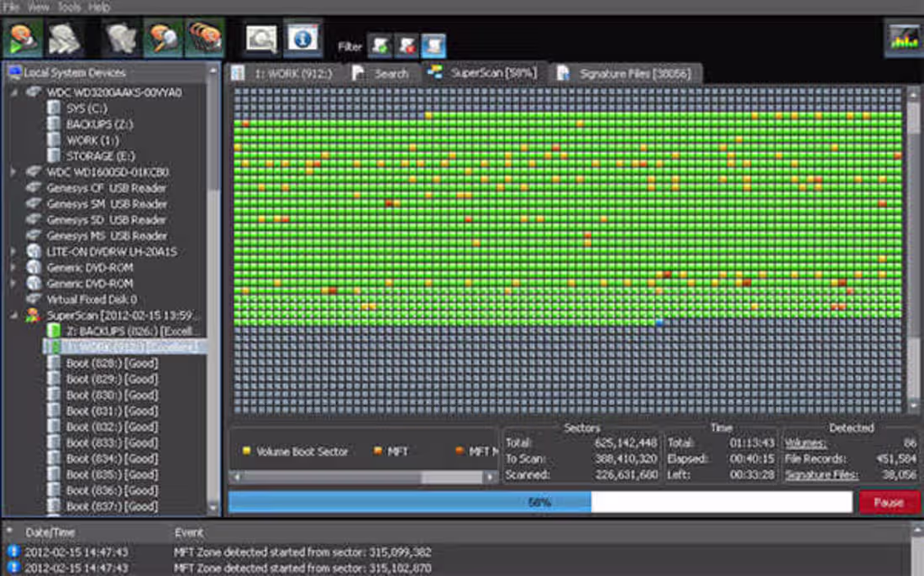Click the recover drive toolbar icon
The width and height of the screenshot is (924, 576).
[21, 38]
